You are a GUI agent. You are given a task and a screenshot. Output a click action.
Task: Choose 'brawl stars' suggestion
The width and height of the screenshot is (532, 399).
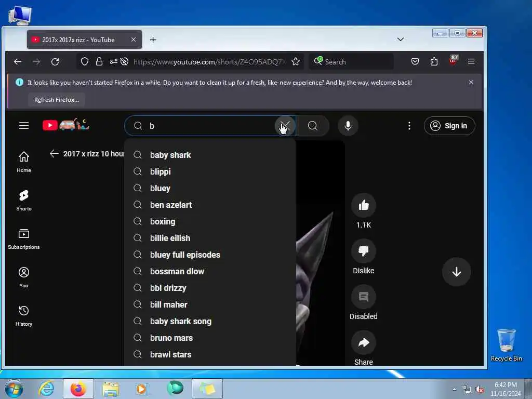(210, 354)
